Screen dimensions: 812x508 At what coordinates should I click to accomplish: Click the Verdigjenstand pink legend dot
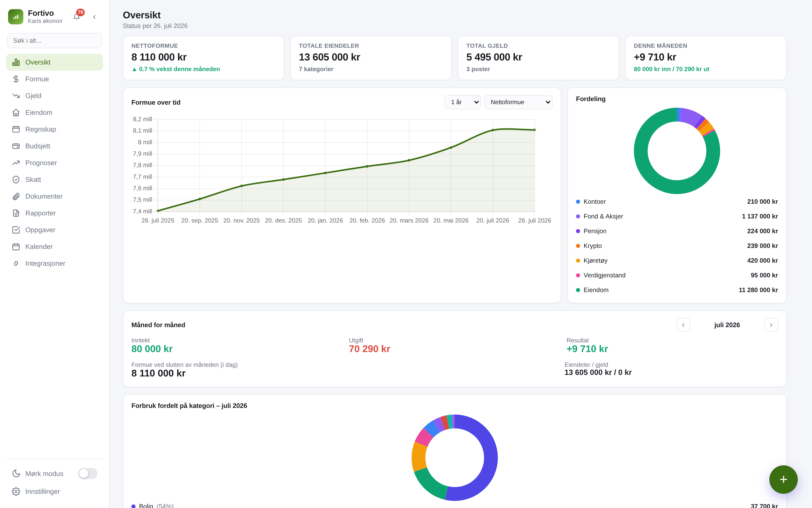pos(578,276)
